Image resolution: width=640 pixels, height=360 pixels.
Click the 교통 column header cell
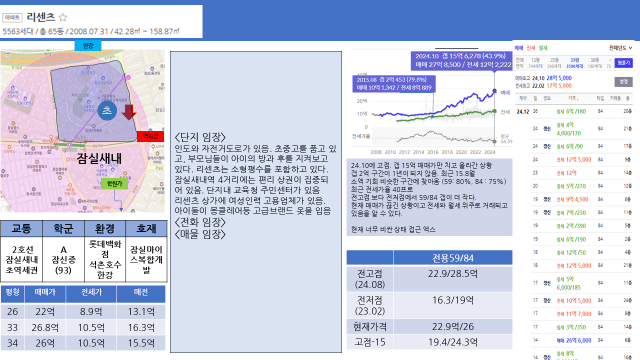click(22, 229)
